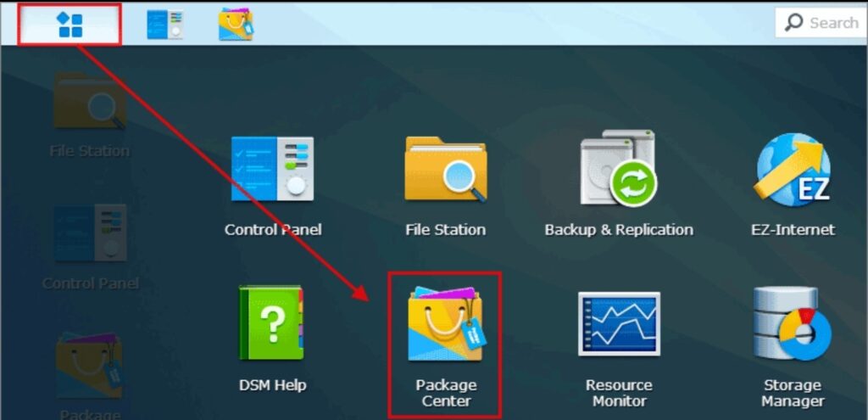The height and width of the screenshot is (420, 868).
Task: Open the Storage Manager database icon
Action: point(791,322)
